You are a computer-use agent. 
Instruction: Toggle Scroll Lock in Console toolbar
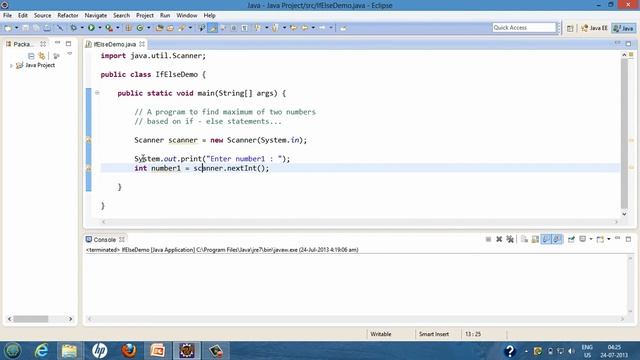(x=535, y=239)
